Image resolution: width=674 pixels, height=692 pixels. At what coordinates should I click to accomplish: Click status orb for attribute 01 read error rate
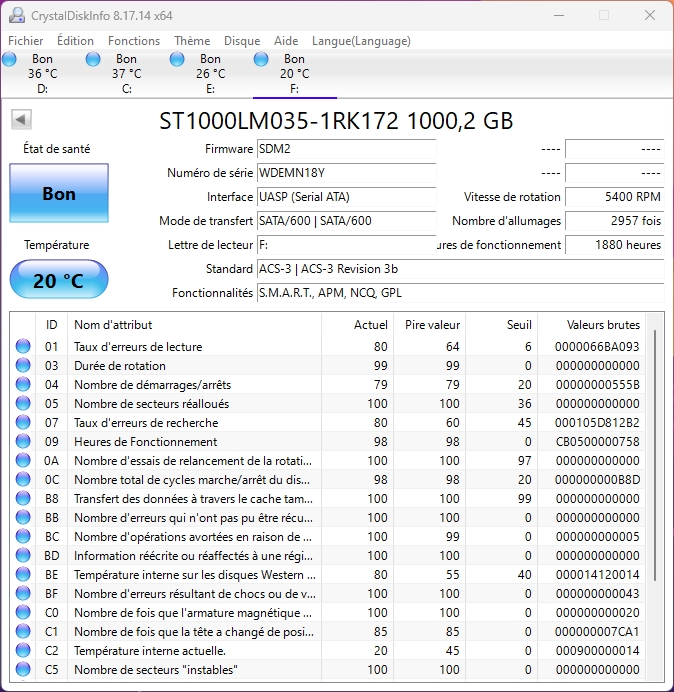pos(23,347)
